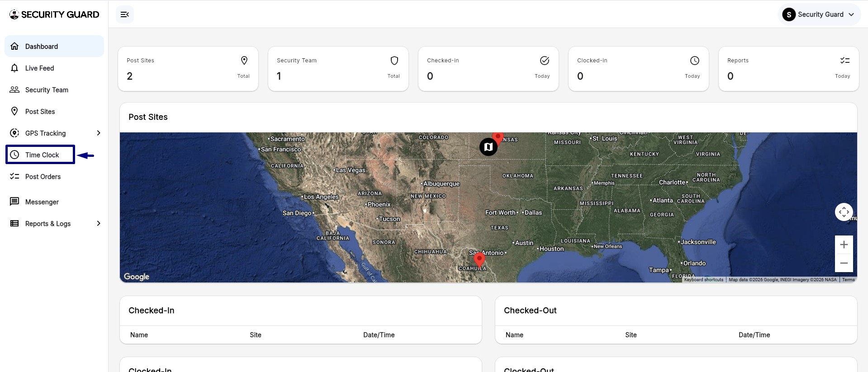Zoom in on the map
Image resolution: width=868 pixels, height=372 pixels.
click(x=844, y=245)
